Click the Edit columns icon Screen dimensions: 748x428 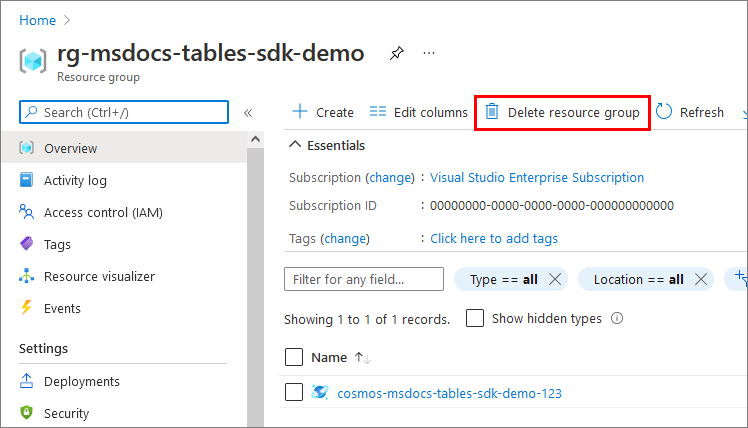[378, 112]
